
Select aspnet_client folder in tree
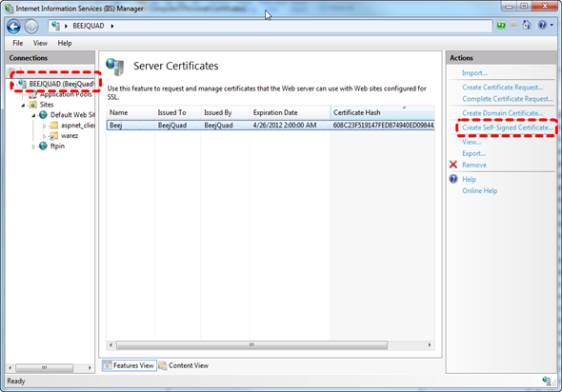[x=77, y=126]
